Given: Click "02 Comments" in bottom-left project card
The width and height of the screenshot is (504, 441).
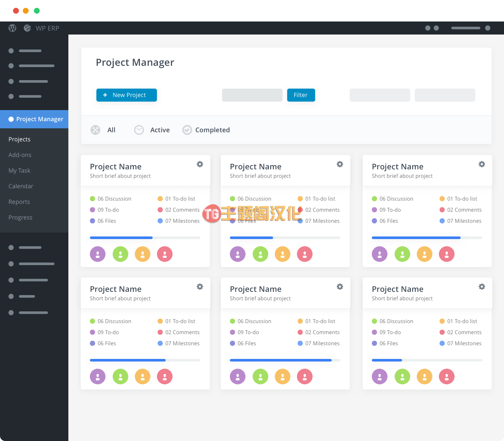Looking at the screenshot, I should coord(182,332).
